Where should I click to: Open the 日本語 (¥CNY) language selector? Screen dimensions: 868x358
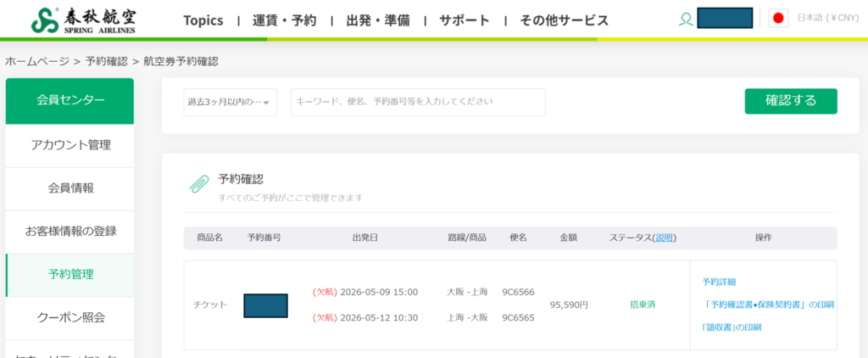pos(827,18)
